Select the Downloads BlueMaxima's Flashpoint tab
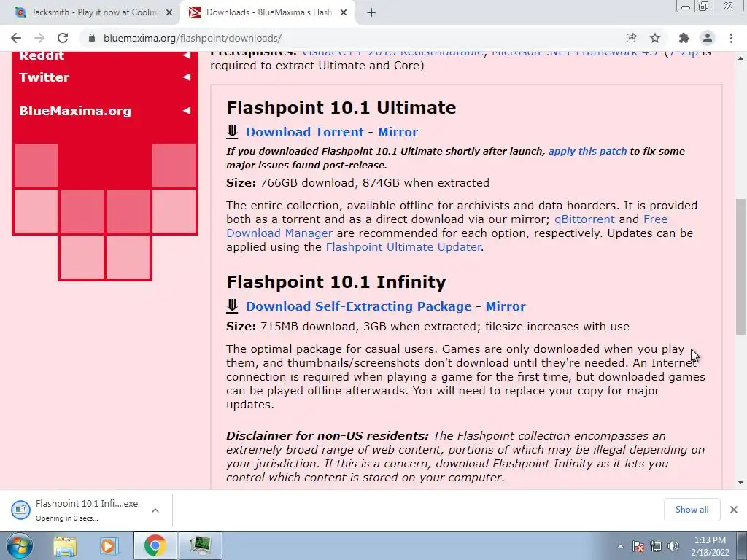Image resolution: width=747 pixels, height=560 pixels. 268,12
